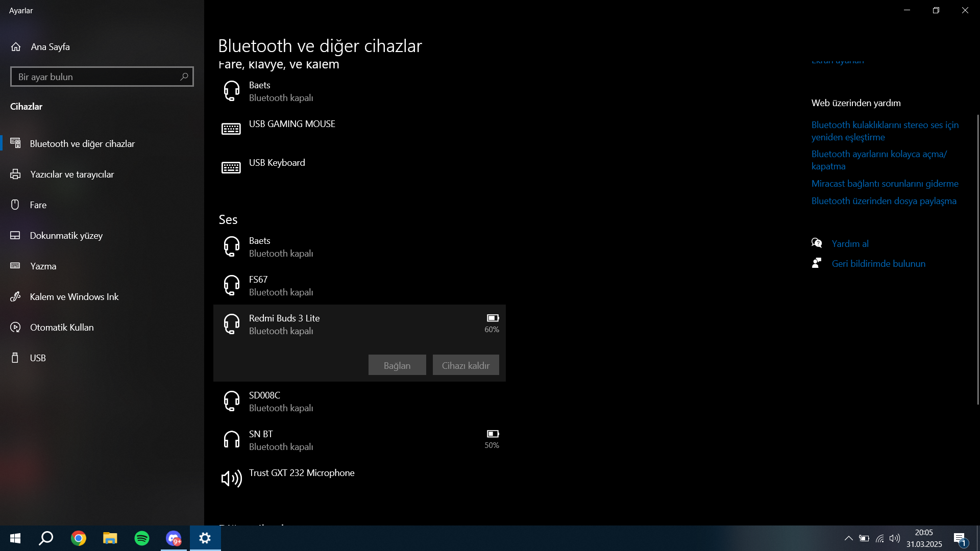Open Spotify from the taskbar

(142, 538)
